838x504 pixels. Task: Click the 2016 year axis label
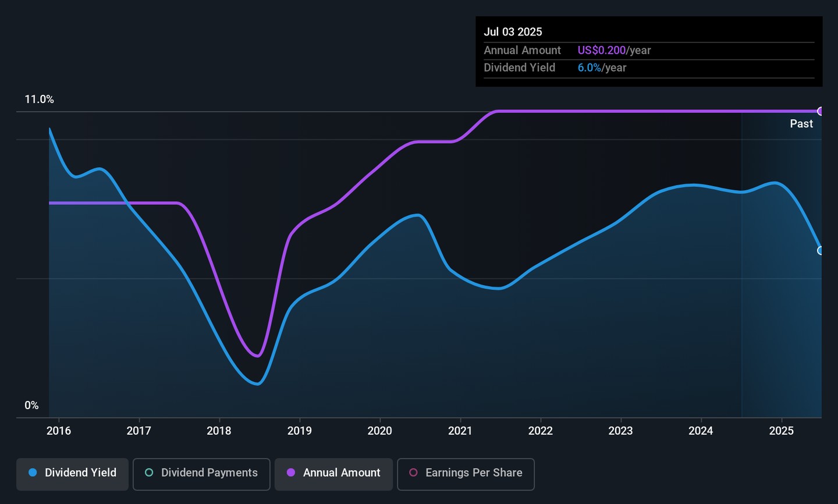pyautogui.click(x=59, y=431)
